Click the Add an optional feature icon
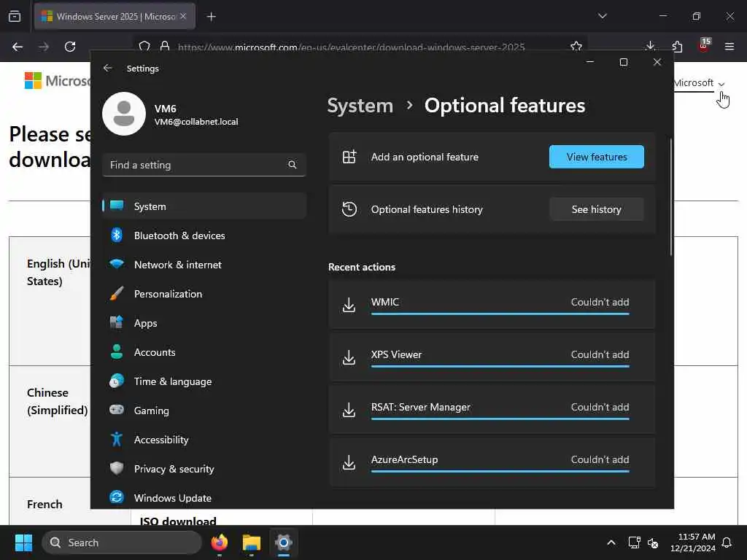The image size is (747, 560). click(349, 157)
